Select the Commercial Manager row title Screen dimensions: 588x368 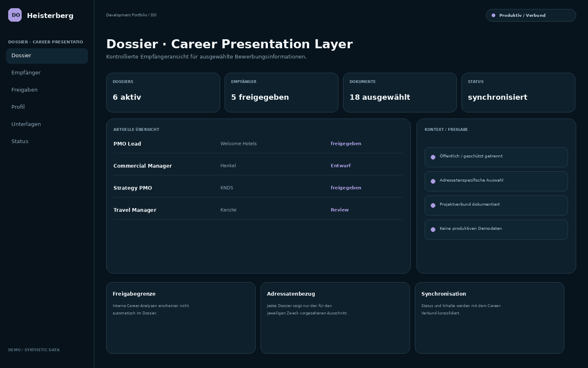point(143,166)
